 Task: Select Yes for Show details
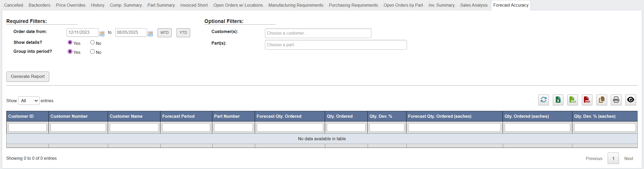[70, 43]
